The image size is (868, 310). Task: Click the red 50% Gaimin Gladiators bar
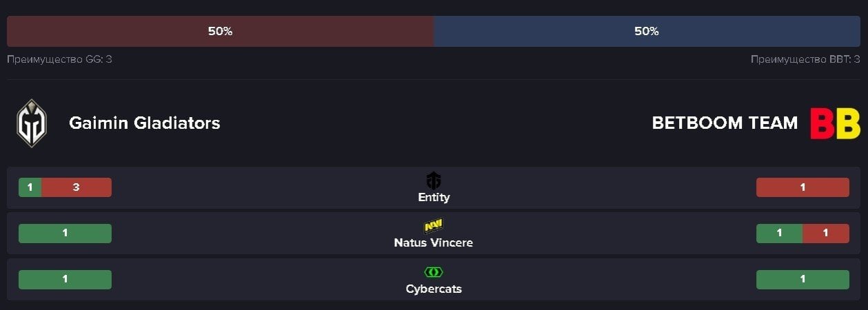[x=220, y=32]
